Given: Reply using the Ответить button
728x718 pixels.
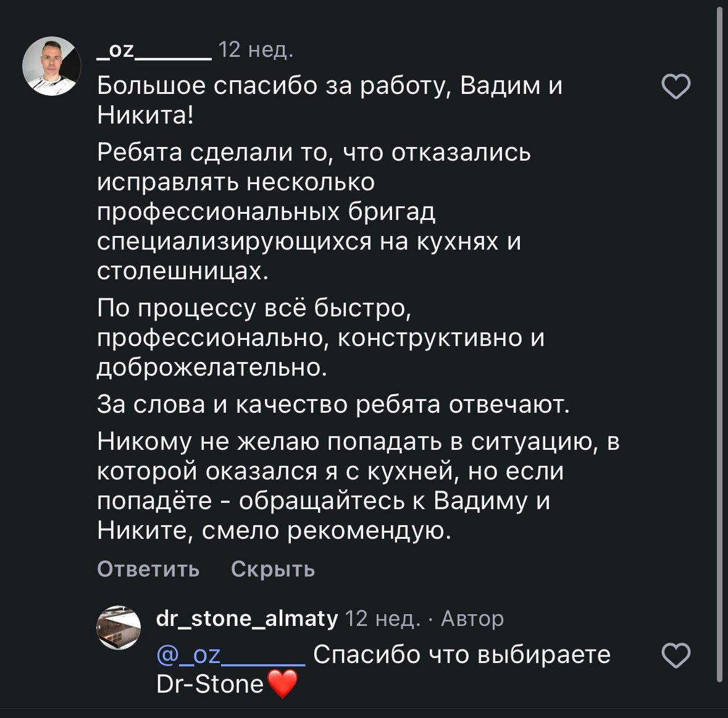Looking at the screenshot, I should click(147, 569).
